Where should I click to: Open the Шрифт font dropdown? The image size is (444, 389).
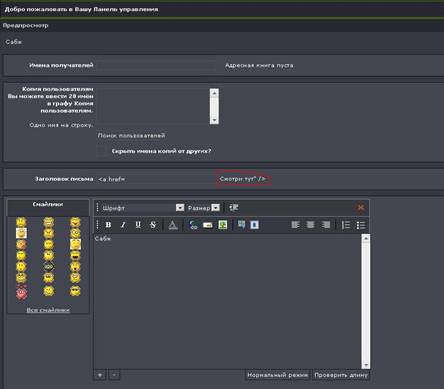pos(180,208)
